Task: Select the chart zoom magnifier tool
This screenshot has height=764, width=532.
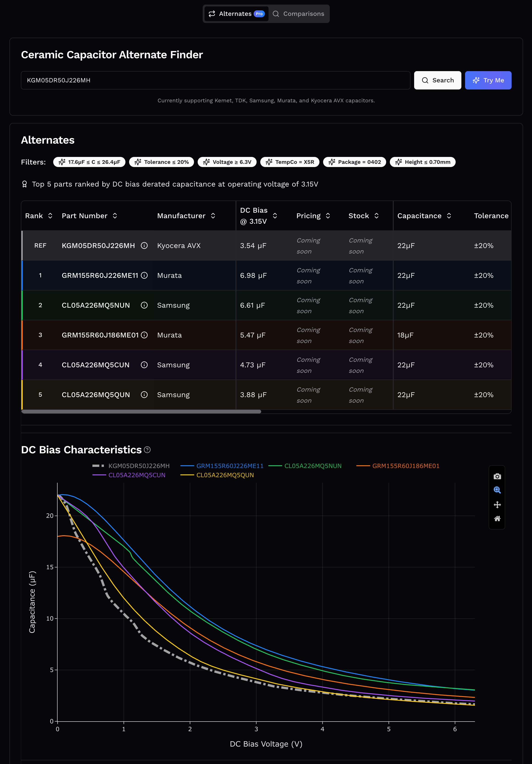Action: (497, 490)
